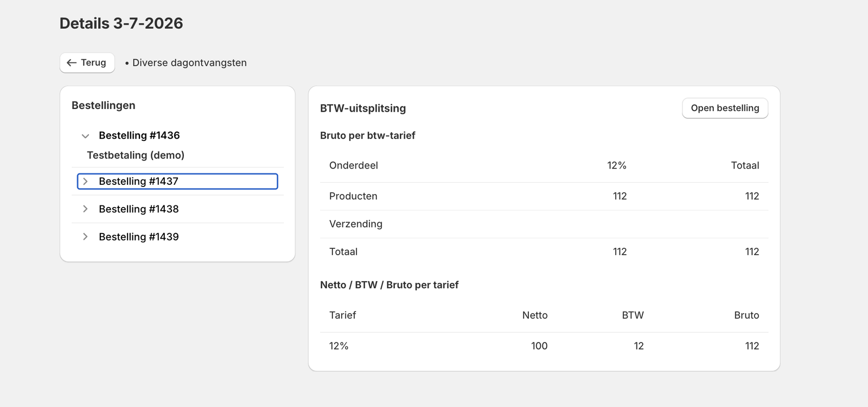Screen dimensions: 868x407
Task: Click Producten value 112 under 12% column
Action: point(620,196)
